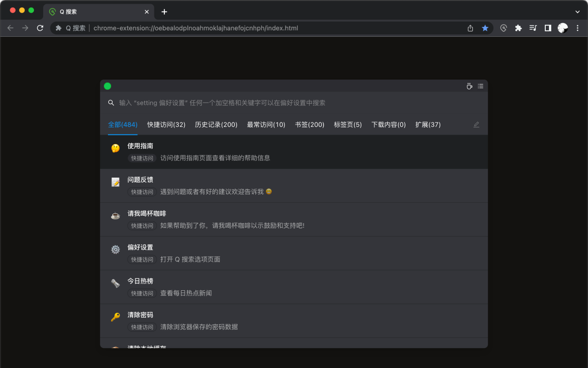Click the Chrome back arrow
Screen dimensions: 588x368
point(11,28)
